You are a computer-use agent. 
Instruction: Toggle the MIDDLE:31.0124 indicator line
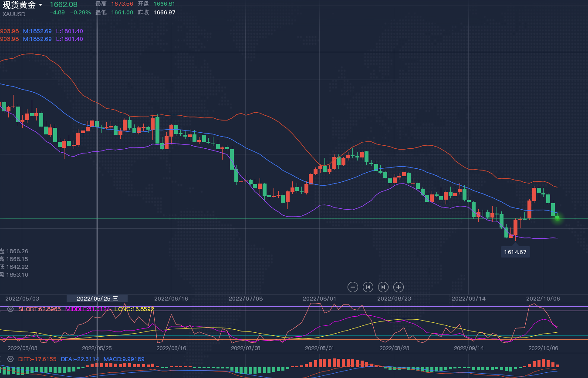pyautogui.click(x=88, y=309)
